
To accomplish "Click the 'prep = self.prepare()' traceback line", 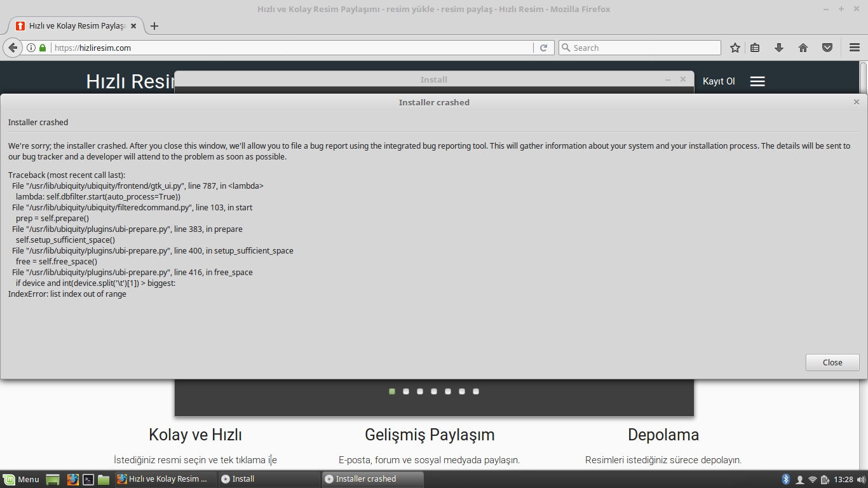I will pyautogui.click(x=52, y=218).
